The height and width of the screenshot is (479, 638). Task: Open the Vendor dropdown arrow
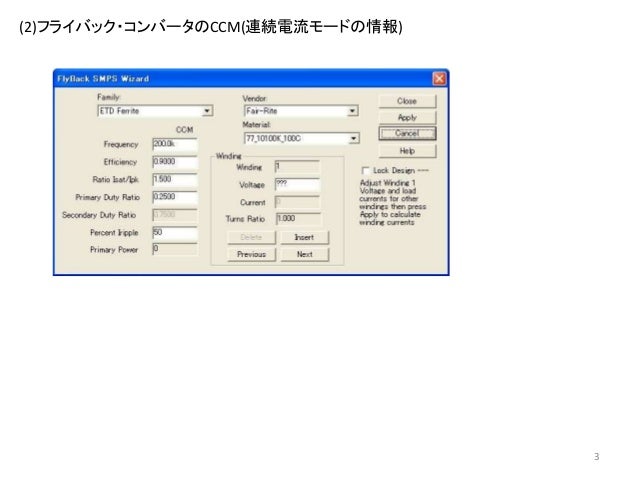[352, 111]
